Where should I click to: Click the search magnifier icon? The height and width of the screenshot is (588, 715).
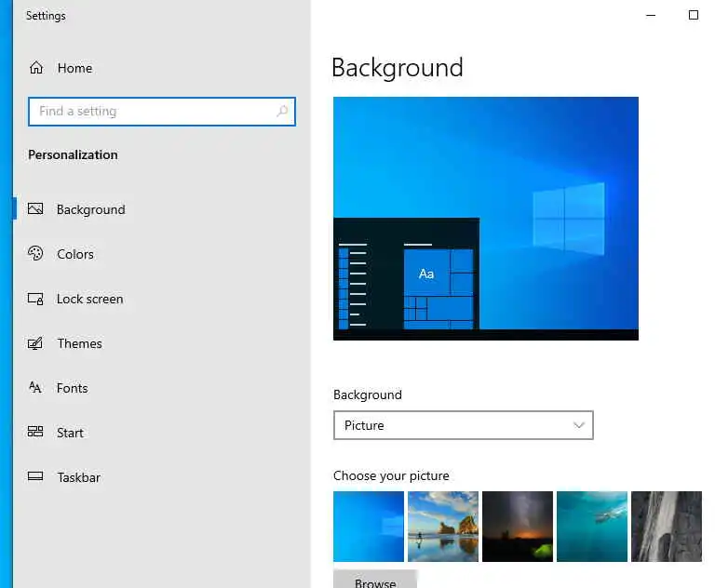pos(282,111)
